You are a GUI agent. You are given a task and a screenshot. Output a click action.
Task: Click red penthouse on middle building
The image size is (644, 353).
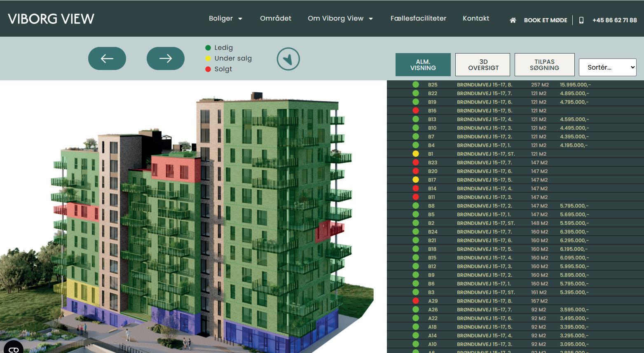tap(176, 168)
